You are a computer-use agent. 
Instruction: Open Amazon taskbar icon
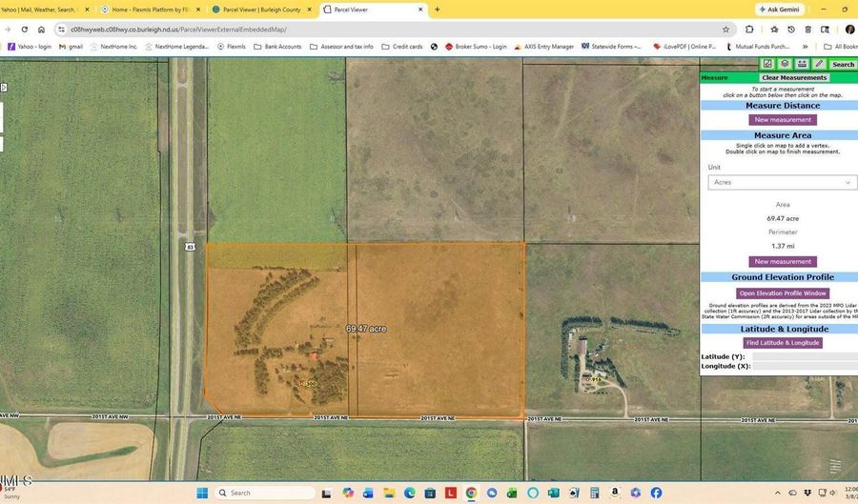click(615, 494)
